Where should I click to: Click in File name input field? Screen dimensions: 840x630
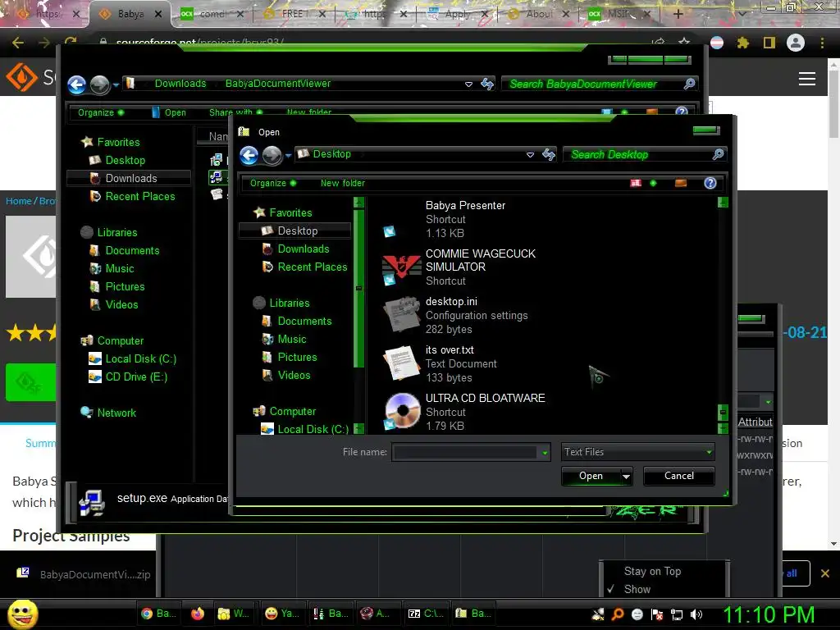[465, 453]
